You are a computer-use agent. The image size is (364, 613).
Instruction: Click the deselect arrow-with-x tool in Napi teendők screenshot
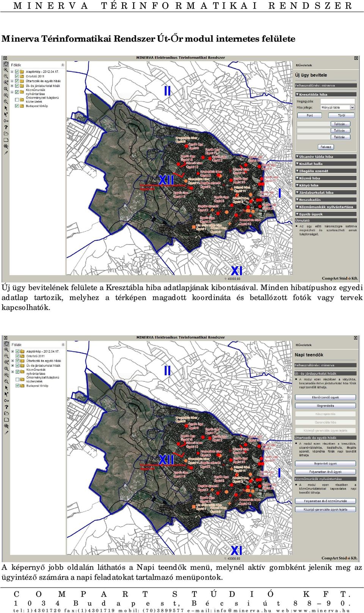6,394
